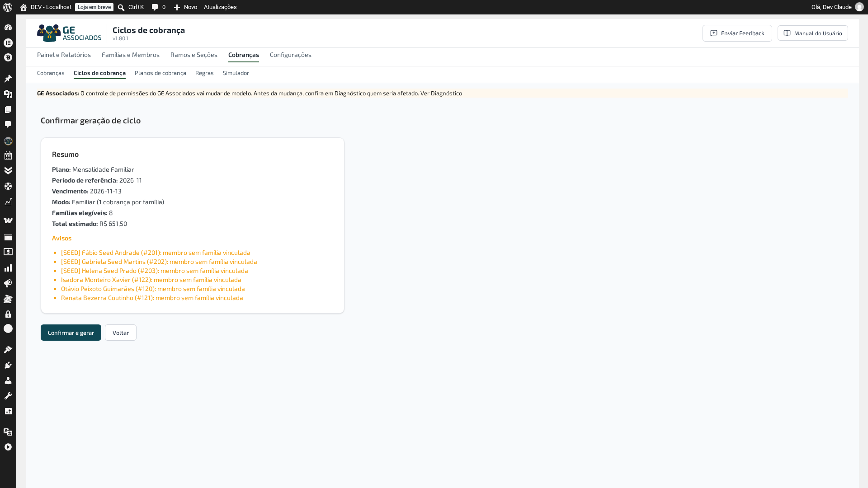868x488 pixels.
Task: Open Media library icon in sidebar
Action: coord(8,94)
